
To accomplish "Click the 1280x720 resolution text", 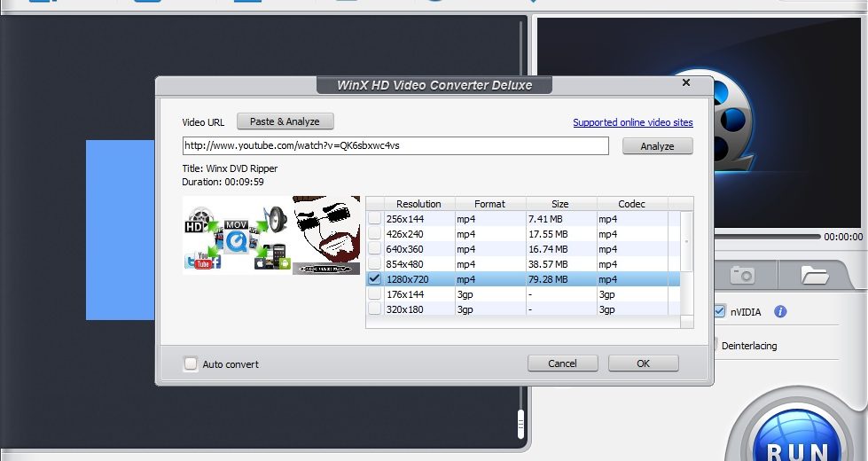I will pyautogui.click(x=408, y=279).
